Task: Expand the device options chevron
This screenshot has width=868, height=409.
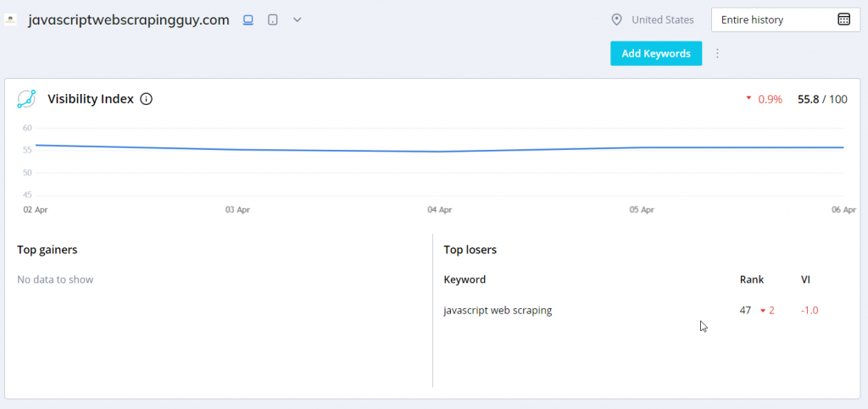Action: (x=298, y=19)
